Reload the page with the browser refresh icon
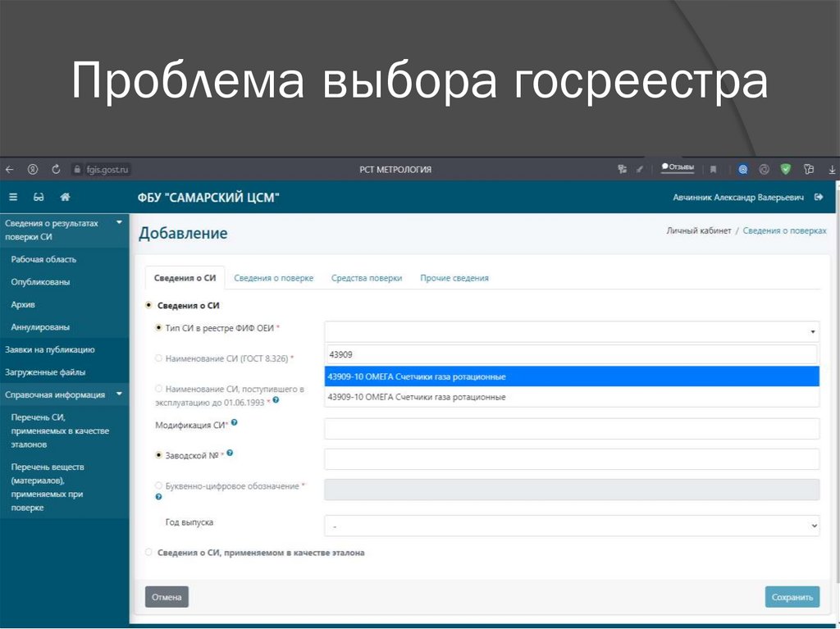This screenshot has height=629, width=840. (56, 170)
